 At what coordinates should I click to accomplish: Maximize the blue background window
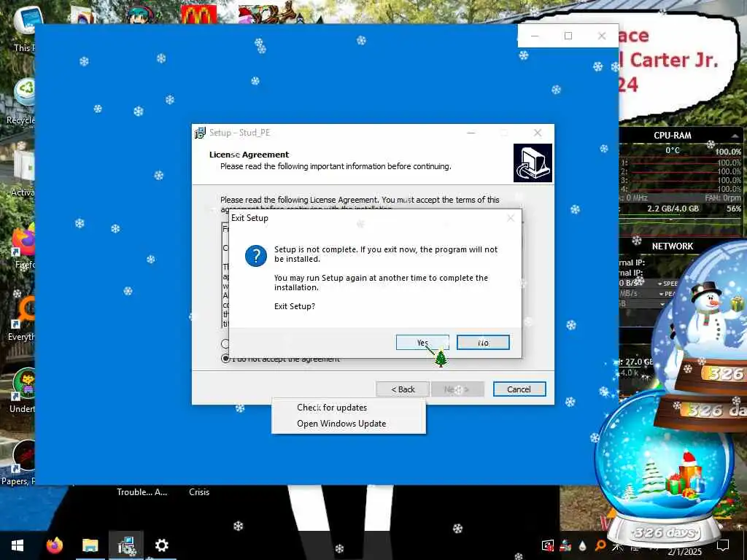[x=568, y=36]
